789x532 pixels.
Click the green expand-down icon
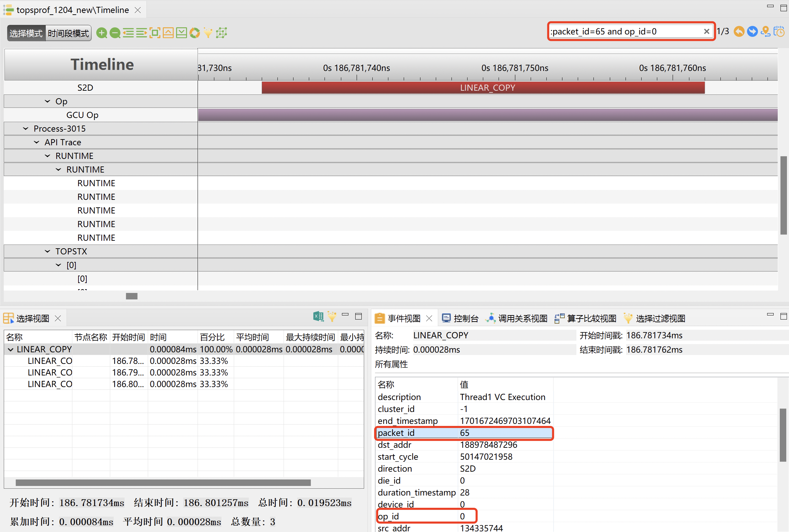[182, 33]
